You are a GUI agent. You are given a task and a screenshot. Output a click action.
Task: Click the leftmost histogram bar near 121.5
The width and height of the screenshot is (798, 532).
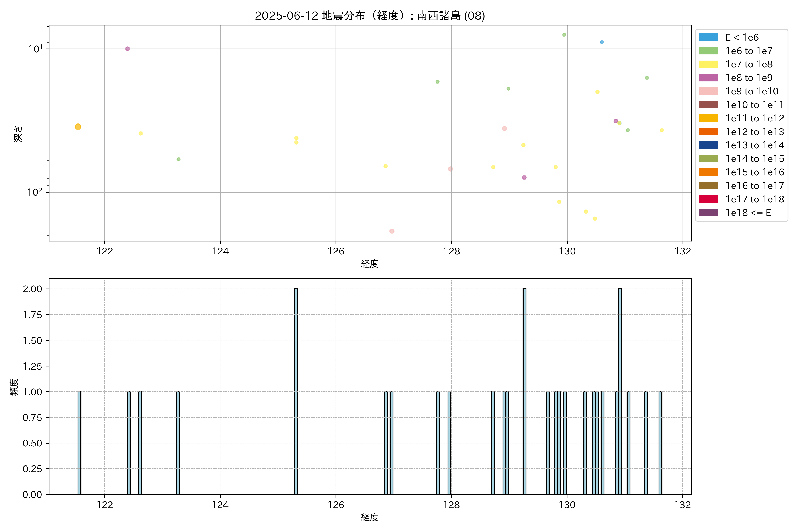[79, 443]
